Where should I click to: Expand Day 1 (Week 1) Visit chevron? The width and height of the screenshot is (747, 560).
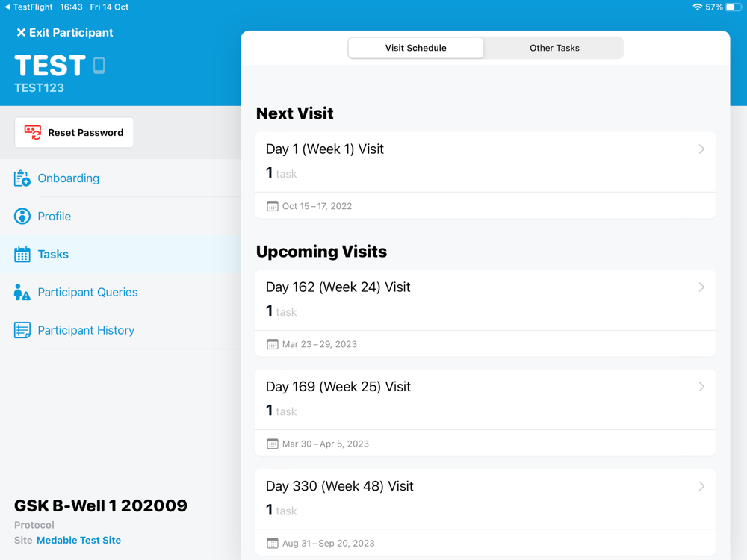click(x=701, y=149)
